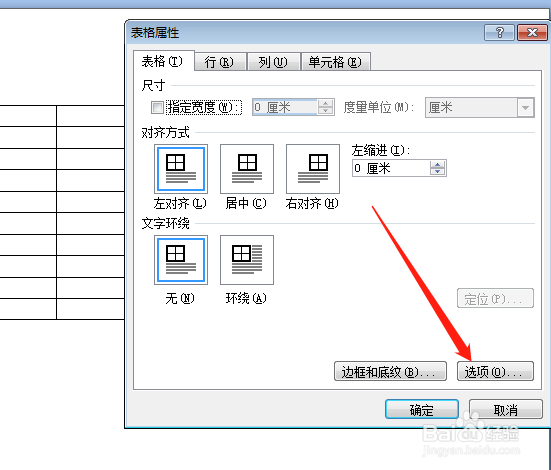551x470 pixels.
Task: Open 边框和底纹 dialog button
Action: 390,372
